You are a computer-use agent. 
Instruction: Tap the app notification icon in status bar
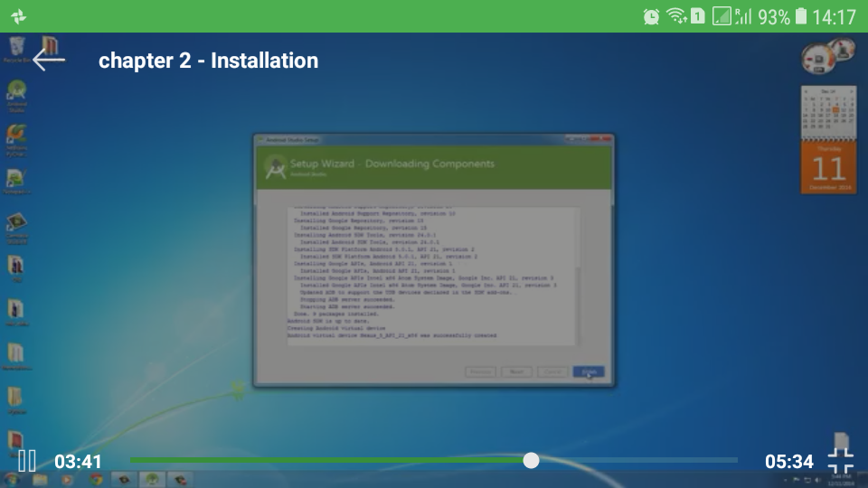(x=18, y=16)
